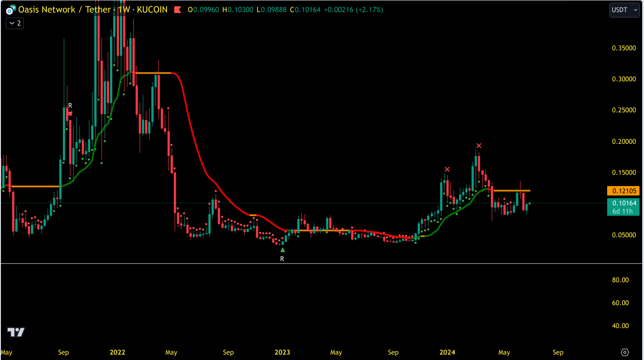Click the R-labeled red marker near 0.25000
Viewport: 644px width, 360px height.
(x=70, y=113)
